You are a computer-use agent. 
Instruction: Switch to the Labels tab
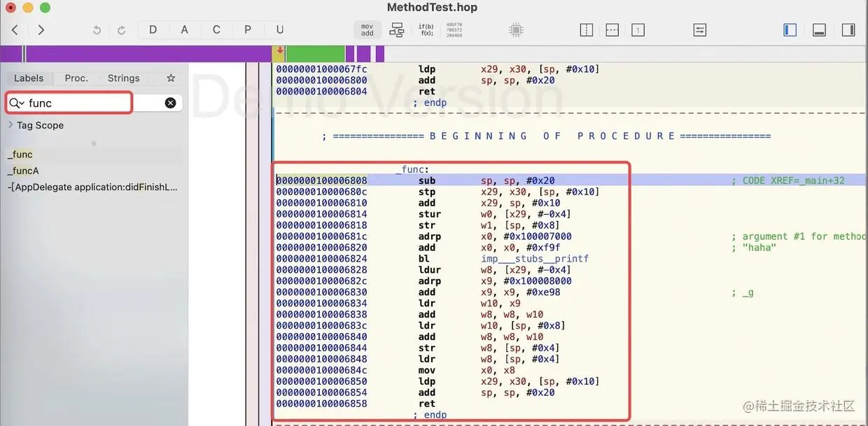pyautogui.click(x=29, y=78)
